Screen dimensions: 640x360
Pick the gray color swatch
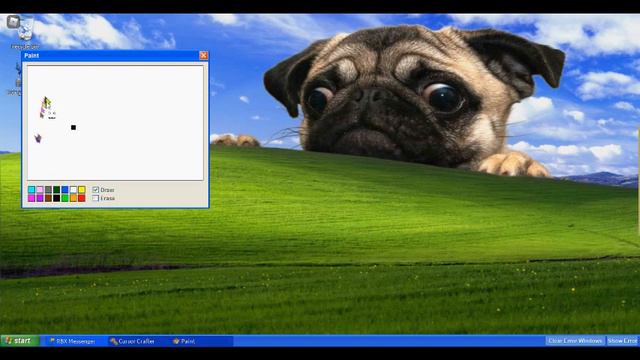tap(48, 190)
